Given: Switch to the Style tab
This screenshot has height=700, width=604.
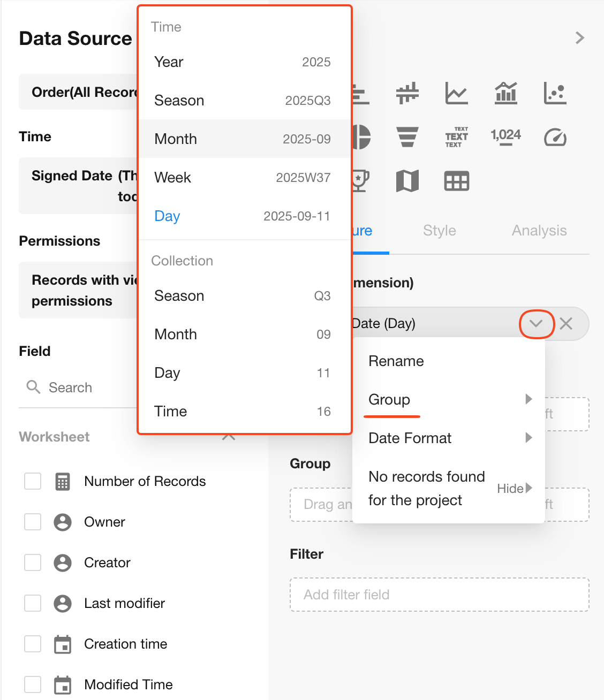Looking at the screenshot, I should [439, 231].
